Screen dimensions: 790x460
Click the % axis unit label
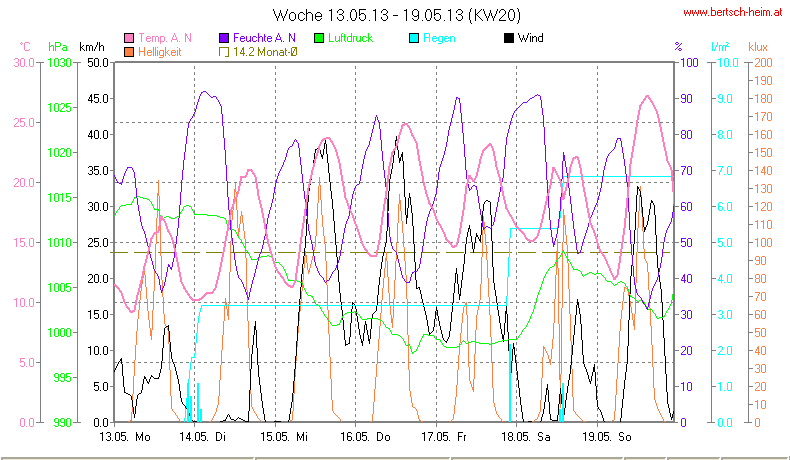coord(679,47)
